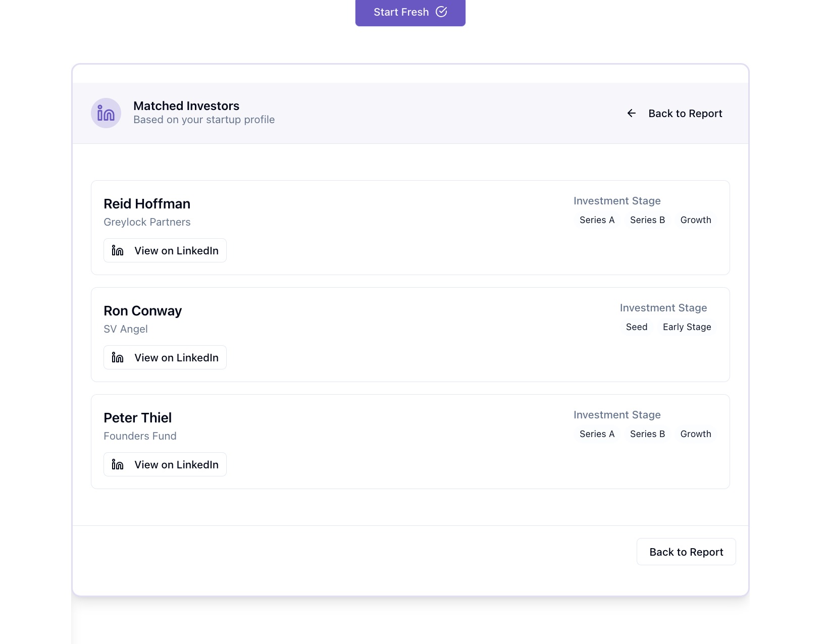Click the Matched Investors heading
This screenshot has height=644, width=826.
click(186, 106)
